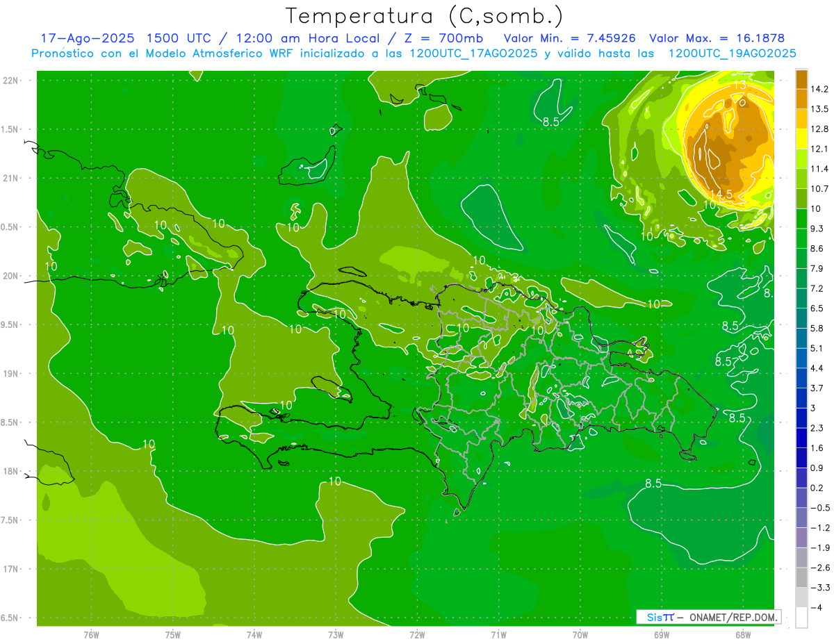Click the colorbar value -1.9

coord(819,548)
